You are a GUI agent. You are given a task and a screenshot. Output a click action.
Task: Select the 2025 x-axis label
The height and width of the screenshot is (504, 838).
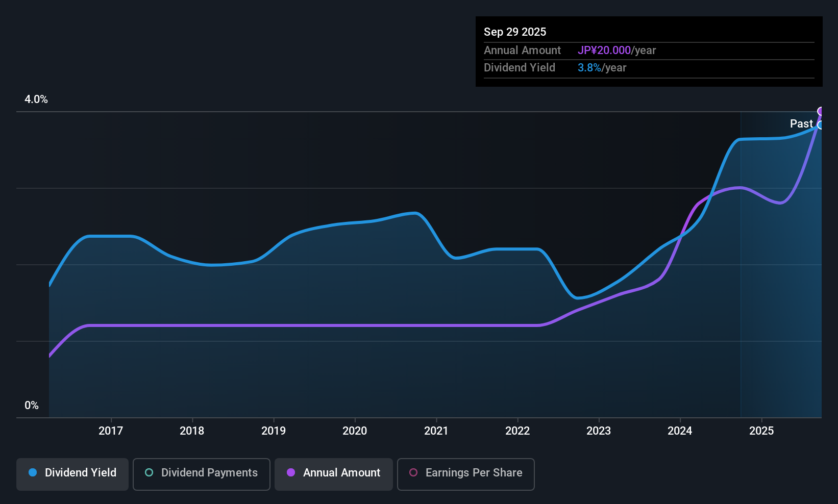[761, 431]
